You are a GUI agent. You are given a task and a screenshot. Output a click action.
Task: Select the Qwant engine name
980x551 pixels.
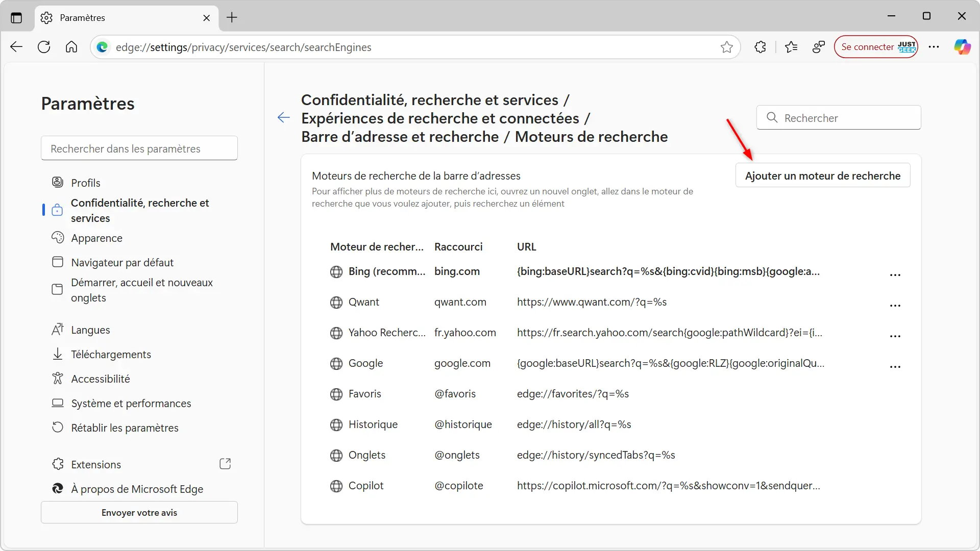tap(364, 302)
